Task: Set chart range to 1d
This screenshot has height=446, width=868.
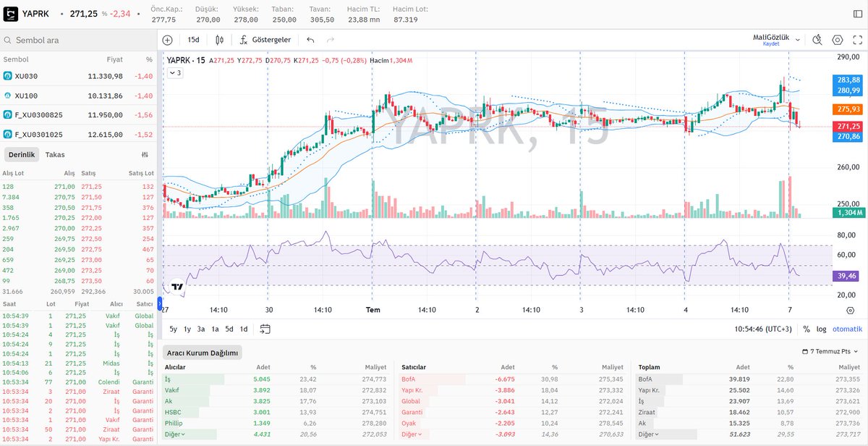Action: 244,329
